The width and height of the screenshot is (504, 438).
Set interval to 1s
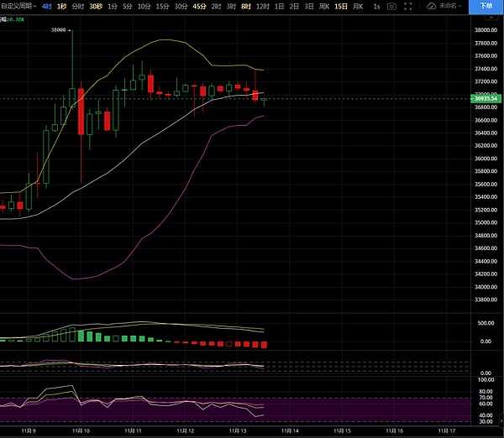coord(376,6)
